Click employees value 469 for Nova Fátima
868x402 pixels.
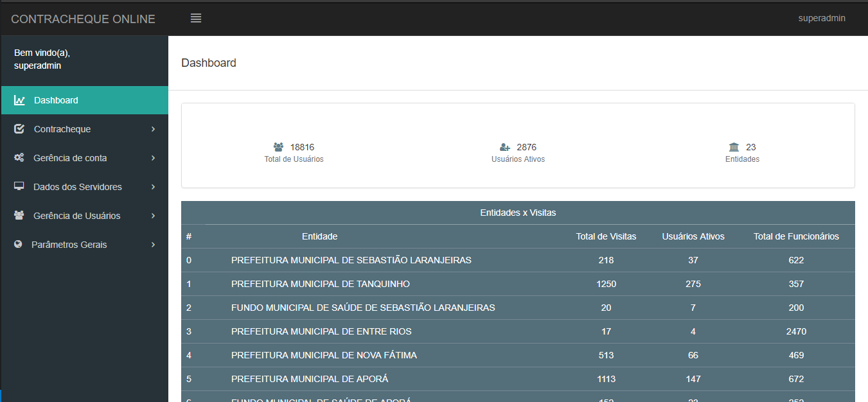pos(796,355)
